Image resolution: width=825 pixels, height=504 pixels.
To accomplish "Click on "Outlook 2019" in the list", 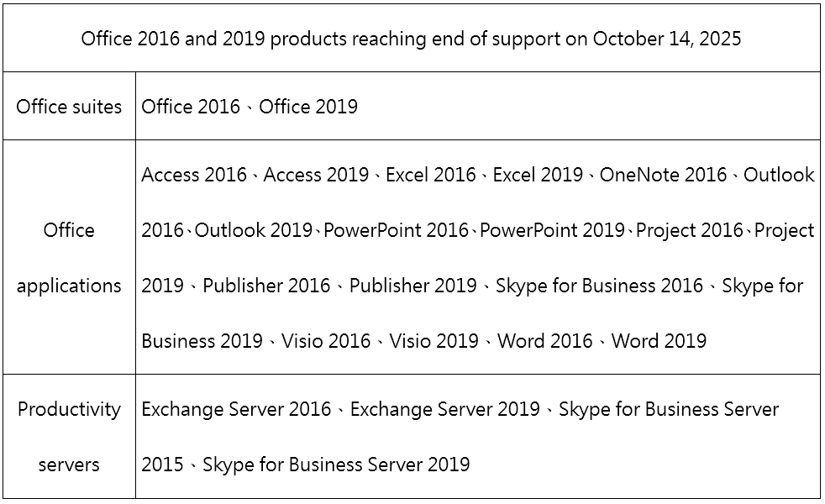I will (x=253, y=230).
